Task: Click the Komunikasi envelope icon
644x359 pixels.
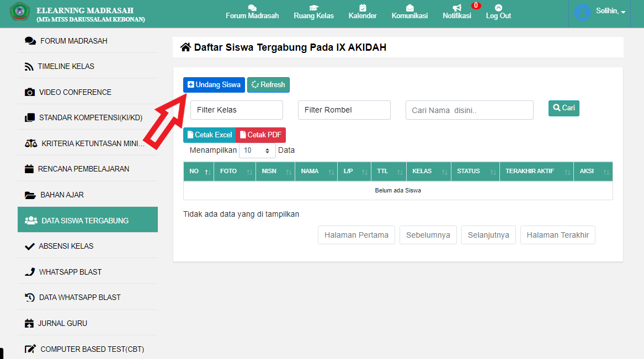Action: 409,8
